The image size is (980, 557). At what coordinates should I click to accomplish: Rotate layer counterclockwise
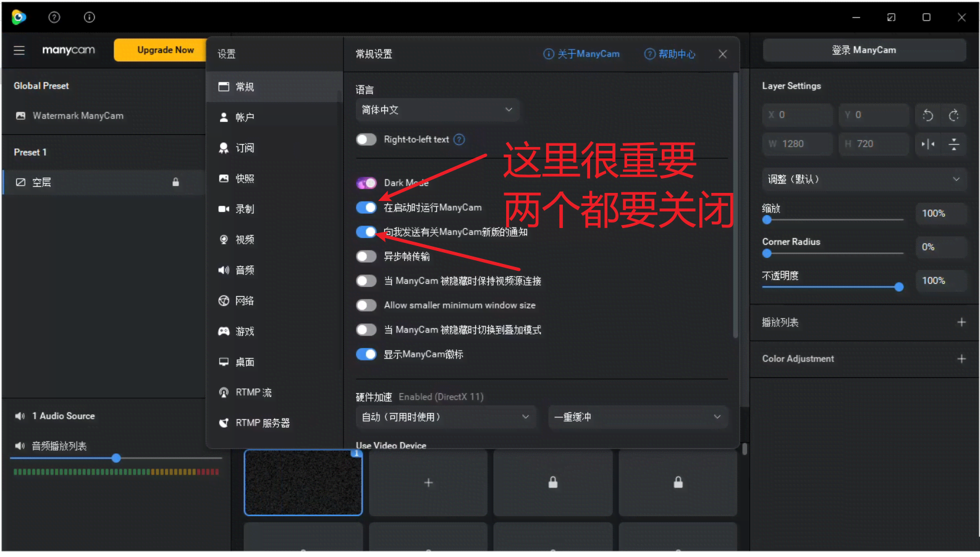pyautogui.click(x=927, y=115)
